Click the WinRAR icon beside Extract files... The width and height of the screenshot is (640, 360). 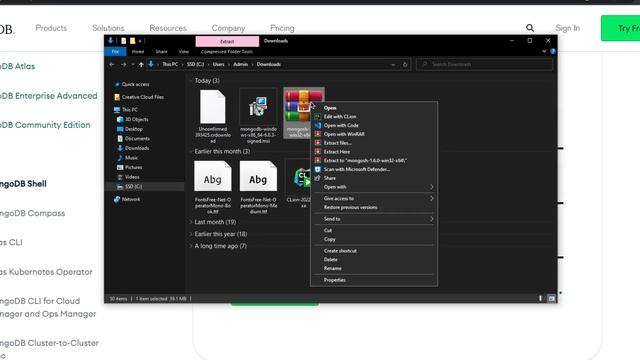click(x=318, y=143)
